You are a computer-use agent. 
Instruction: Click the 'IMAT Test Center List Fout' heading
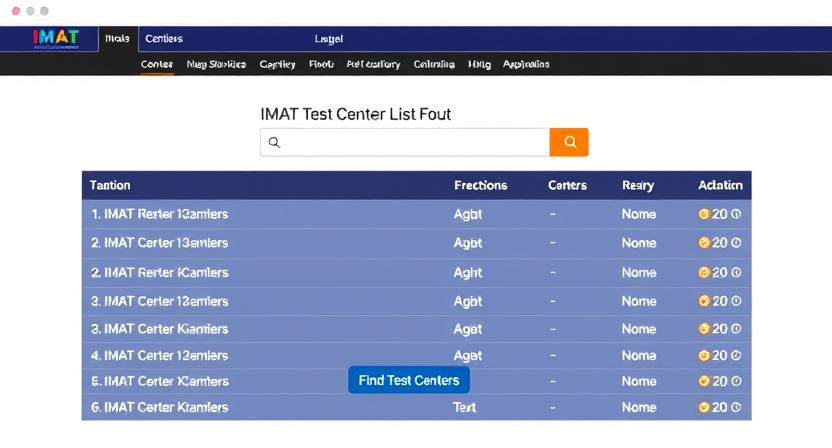tap(356, 114)
